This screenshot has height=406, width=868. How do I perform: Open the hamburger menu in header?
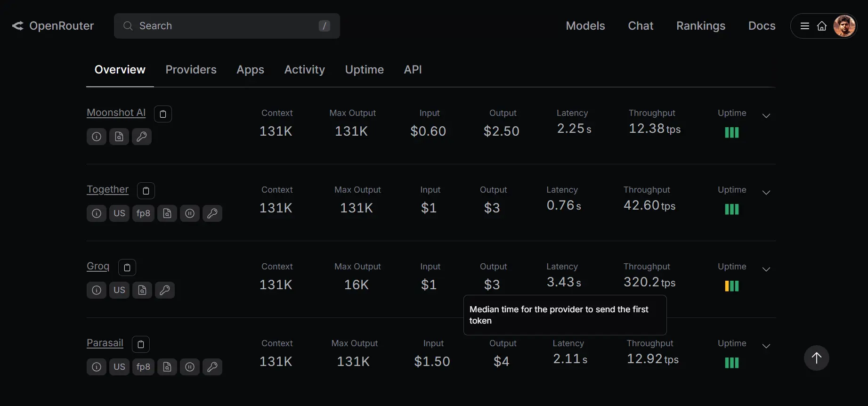[805, 26]
